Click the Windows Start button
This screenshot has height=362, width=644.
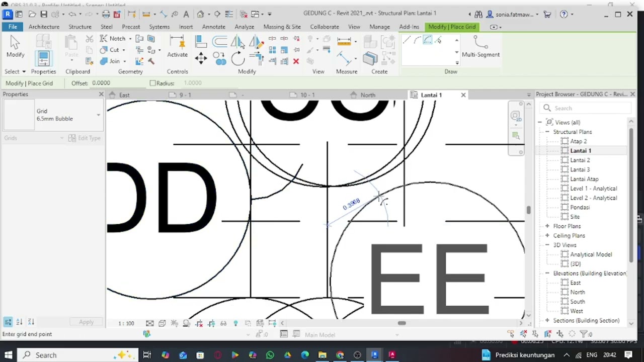point(8,355)
